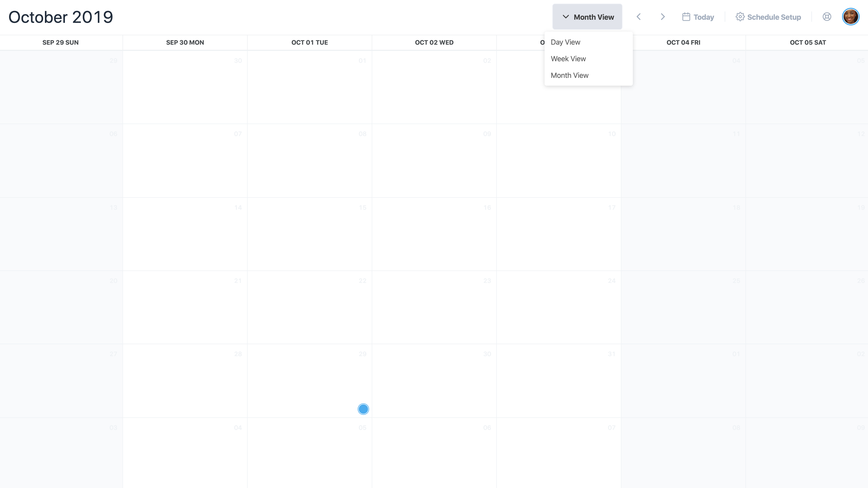Click the OCT 04 FRI column header
The image size is (868, 488).
[683, 43]
